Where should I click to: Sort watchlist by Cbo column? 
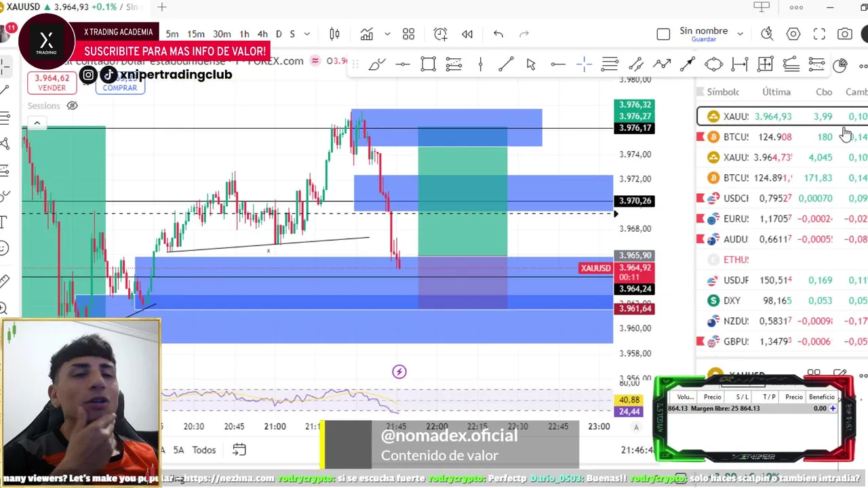[x=823, y=92]
